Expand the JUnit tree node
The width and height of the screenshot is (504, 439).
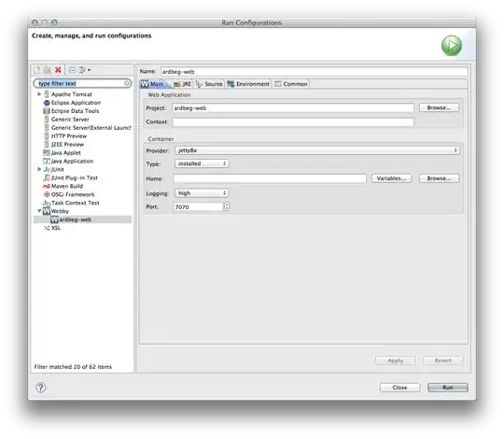[39, 169]
